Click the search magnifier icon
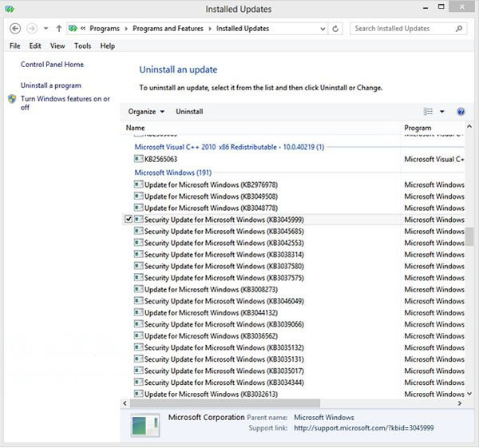The height and width of the screenshot is (448, 479). point(459,29)
